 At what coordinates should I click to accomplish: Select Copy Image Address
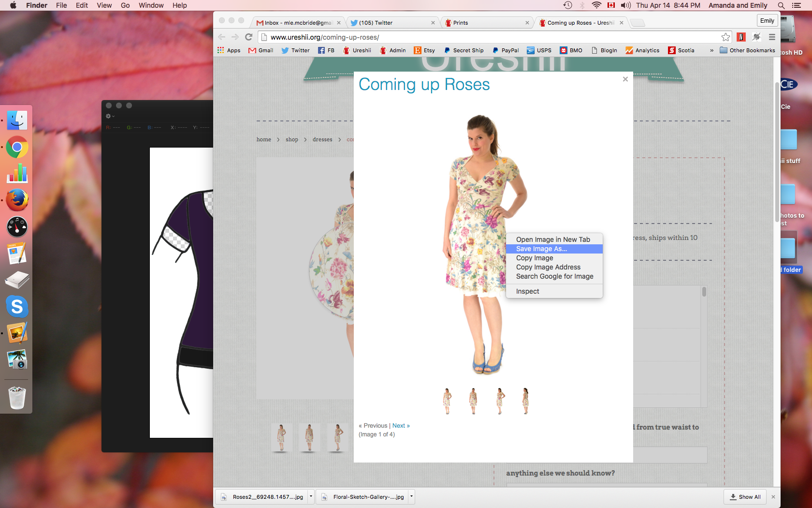(554, 267)
